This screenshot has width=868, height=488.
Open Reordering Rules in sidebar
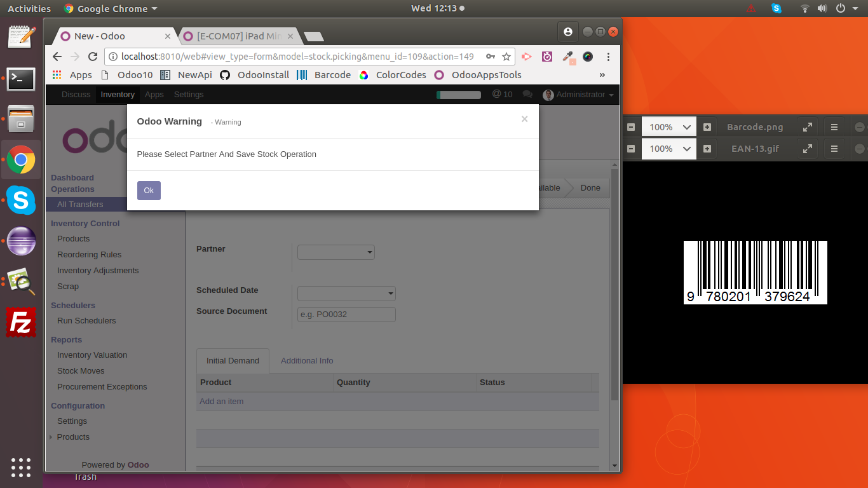(x=89, y=254)
